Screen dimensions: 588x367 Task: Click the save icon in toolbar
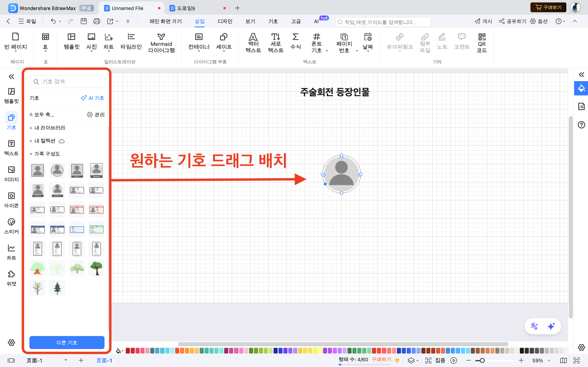(x=84, y=21)
